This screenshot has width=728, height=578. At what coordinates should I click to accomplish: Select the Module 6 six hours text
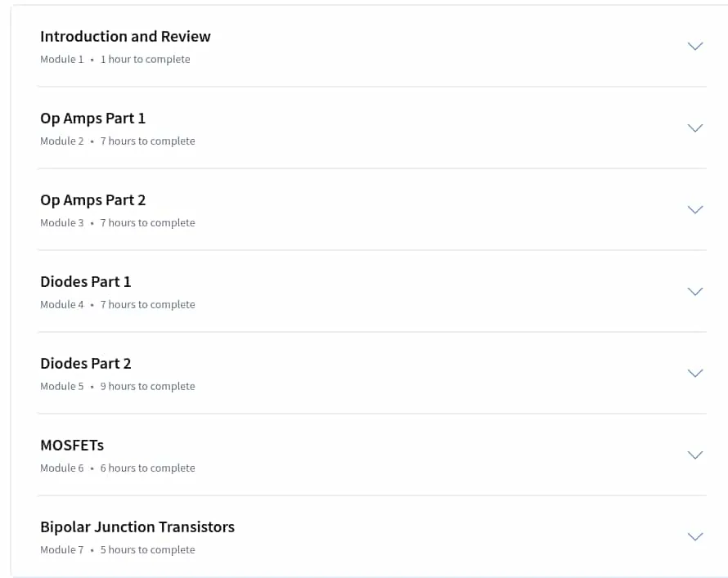tap(118, 468)
